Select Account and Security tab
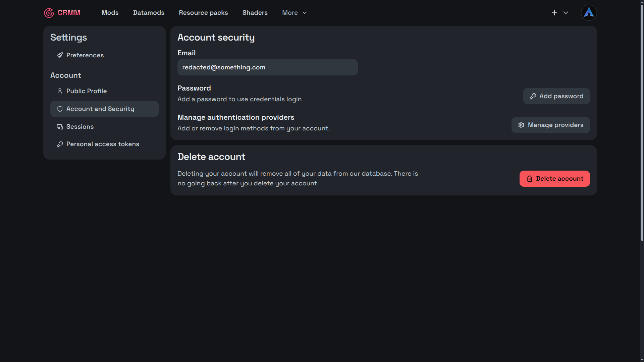 click(104, 109)
